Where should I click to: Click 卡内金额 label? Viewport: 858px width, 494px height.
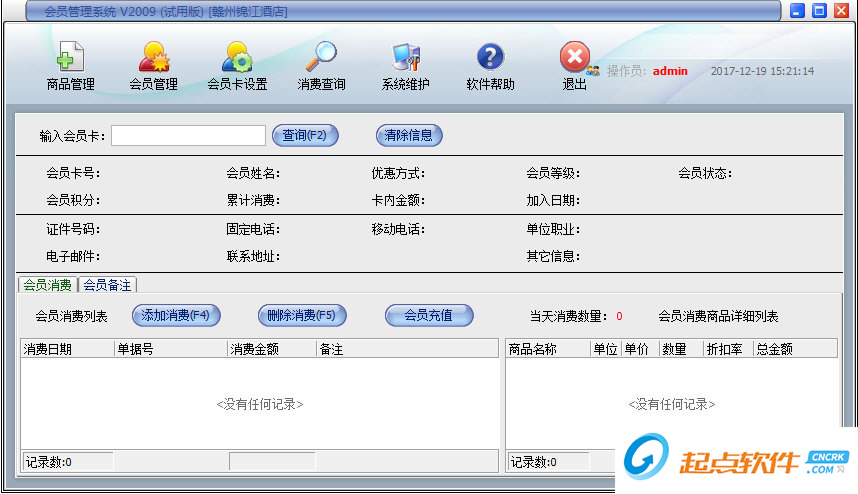pyautogui.click(x=398, y=200)
